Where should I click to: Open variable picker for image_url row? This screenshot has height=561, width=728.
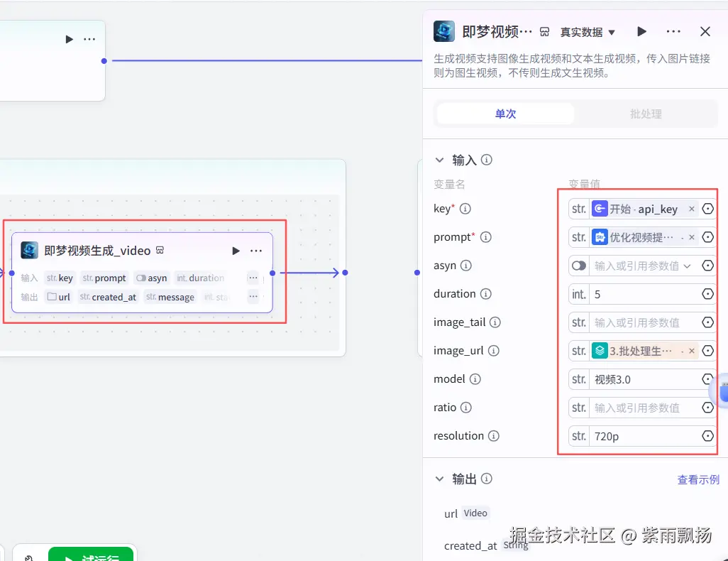coord(707,351)
